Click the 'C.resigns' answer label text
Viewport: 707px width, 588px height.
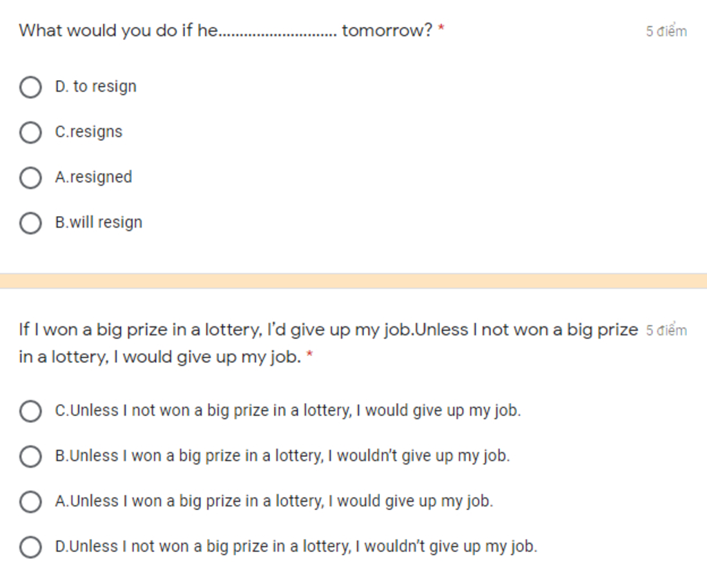point(88,132)
